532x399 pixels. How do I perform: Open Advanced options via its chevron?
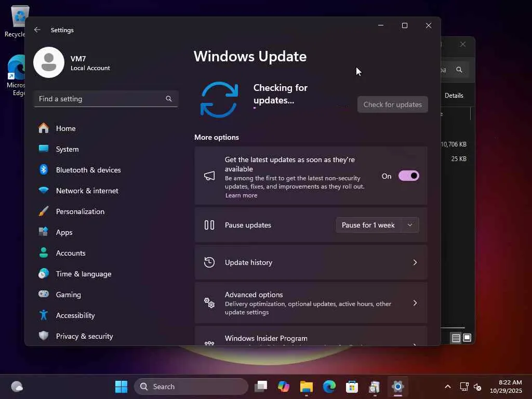(415, 303)
